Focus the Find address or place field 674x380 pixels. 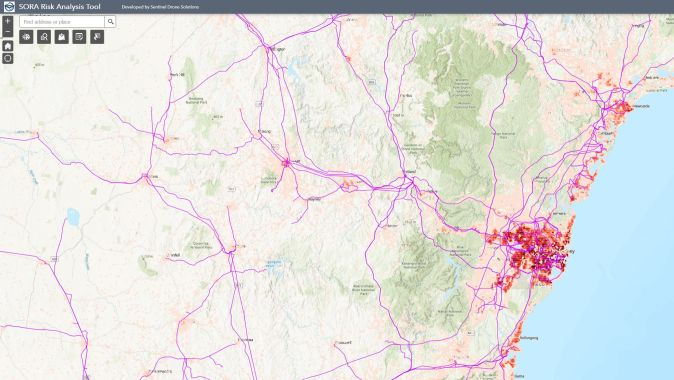tap(62, 21)
